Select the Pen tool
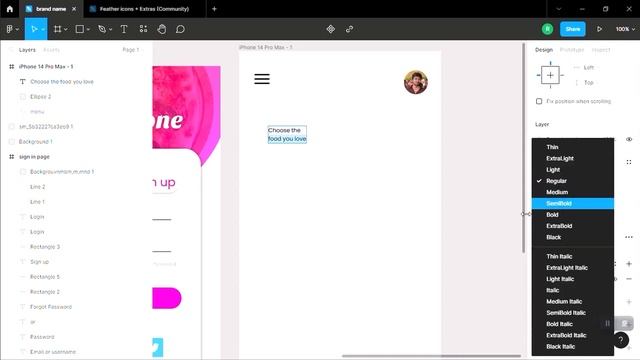The image size is (640, 360). 102,29
